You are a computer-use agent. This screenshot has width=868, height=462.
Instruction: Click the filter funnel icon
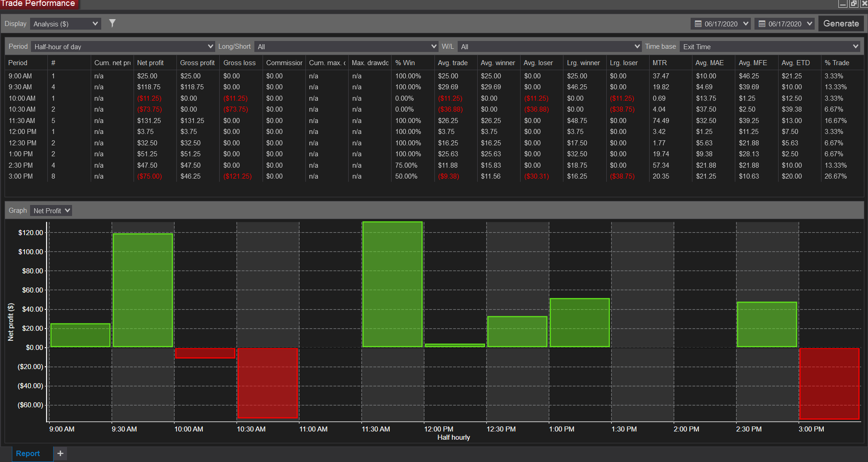pyautogui.click(x=112, y=23)
